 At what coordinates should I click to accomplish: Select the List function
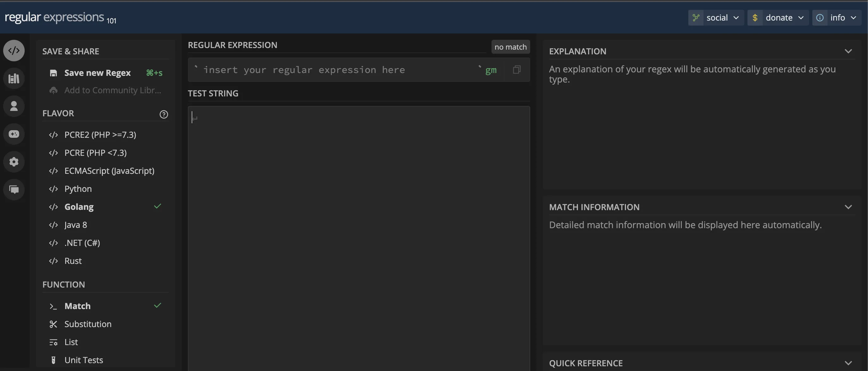(105, 342)
